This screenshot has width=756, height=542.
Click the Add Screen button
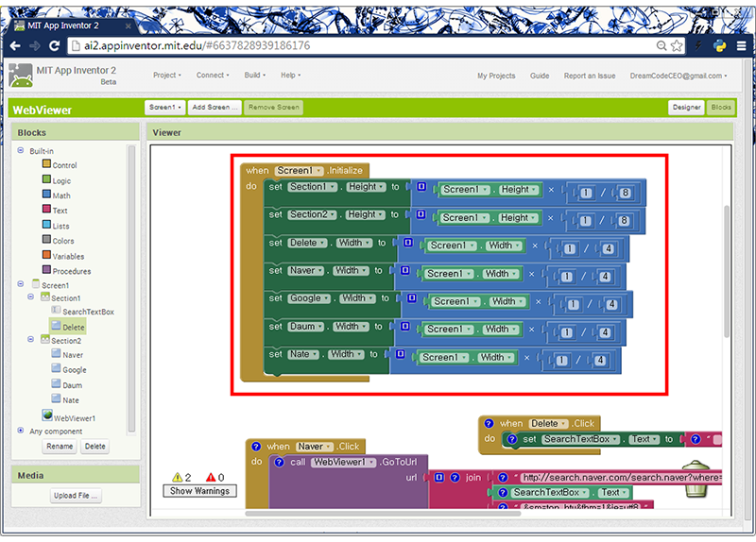tap(215, 107)
